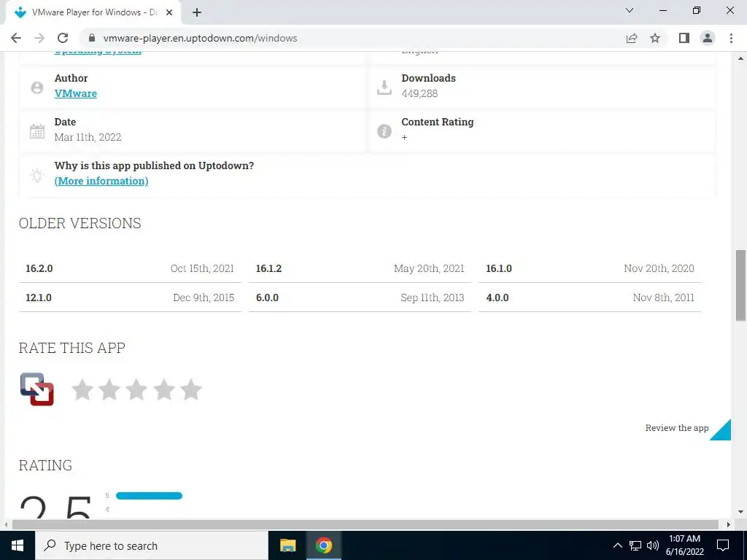747x560 pixels.
Task: Rate the app two stars
Action: click(x=109, y=389)
